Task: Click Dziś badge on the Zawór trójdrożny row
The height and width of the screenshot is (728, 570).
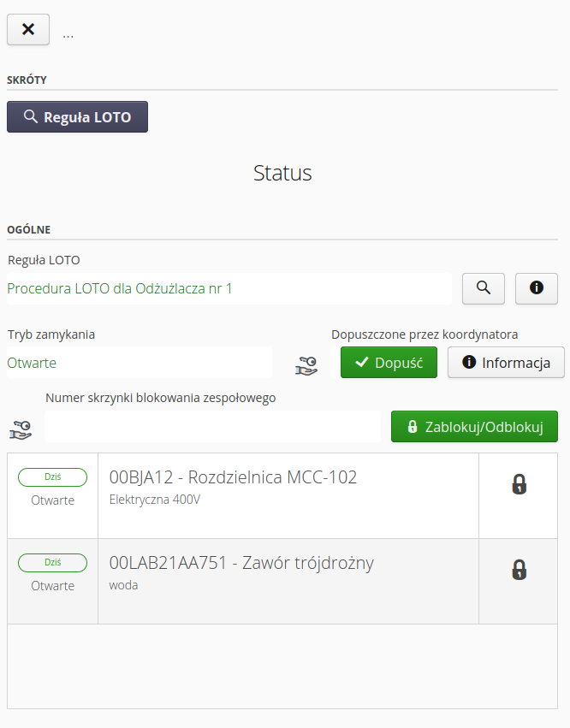Action: pos(52,563)
